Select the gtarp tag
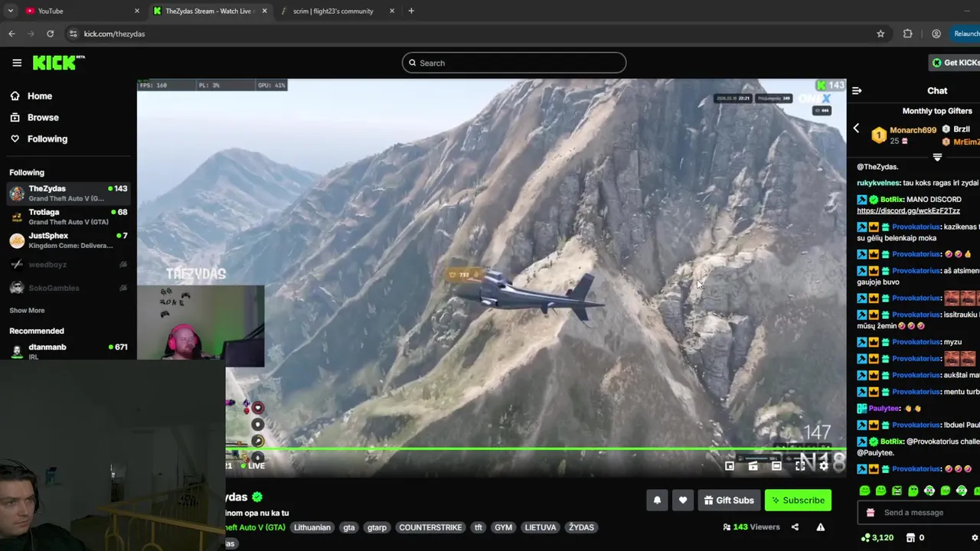 377,527
